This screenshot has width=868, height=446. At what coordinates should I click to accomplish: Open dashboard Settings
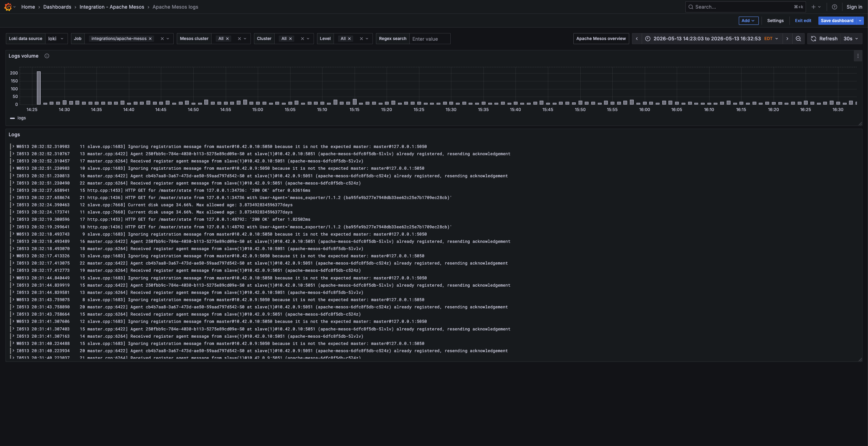coord(775,21)
